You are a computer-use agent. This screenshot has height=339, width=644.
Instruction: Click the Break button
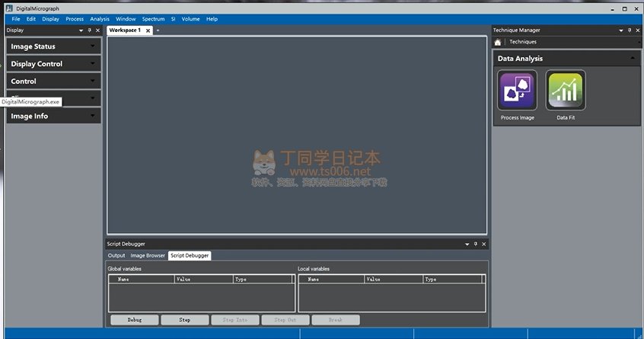pyautogui.click(x=336, y=320)
